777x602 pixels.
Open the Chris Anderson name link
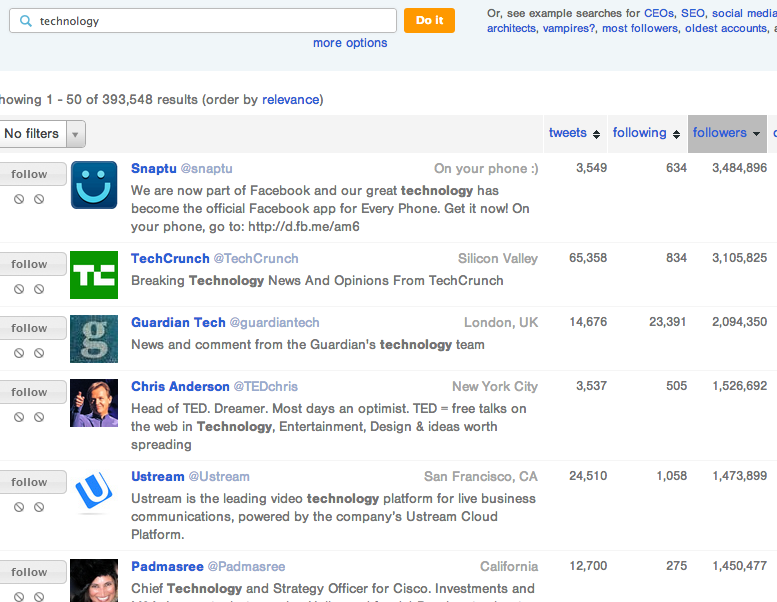(180, 386)
